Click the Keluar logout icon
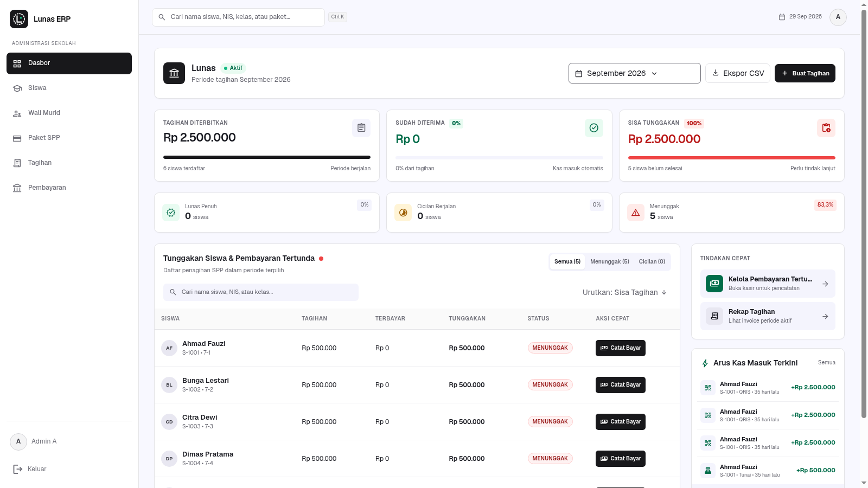Image resolution: width=868 pixels, height=488 pixels. (18, 469)
